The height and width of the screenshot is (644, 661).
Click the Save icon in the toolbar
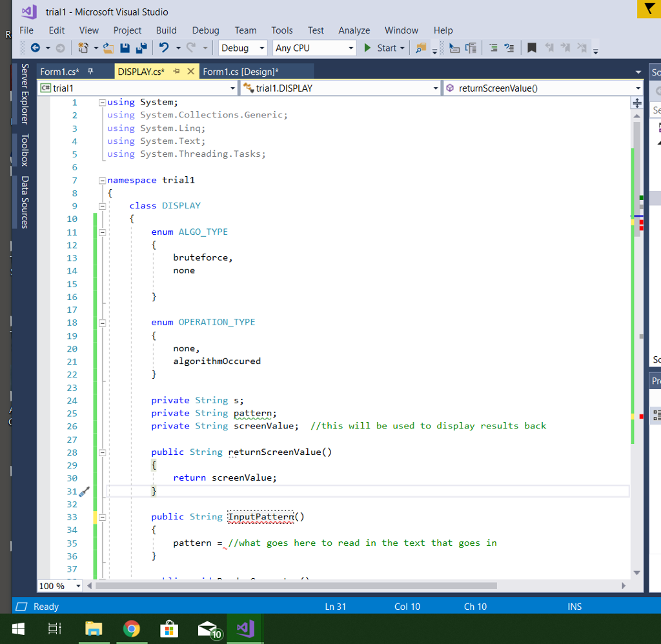125,48
